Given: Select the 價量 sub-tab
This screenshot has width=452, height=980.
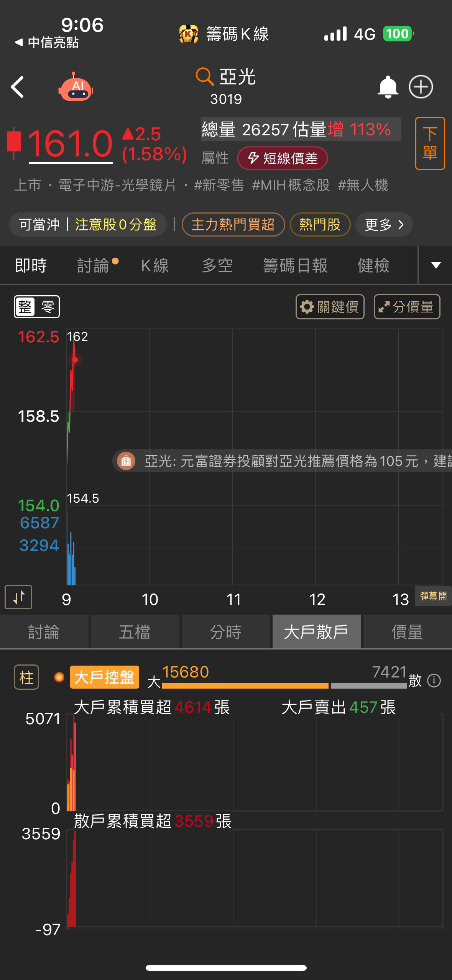Looking at the screenshot, I should point(407,632).
